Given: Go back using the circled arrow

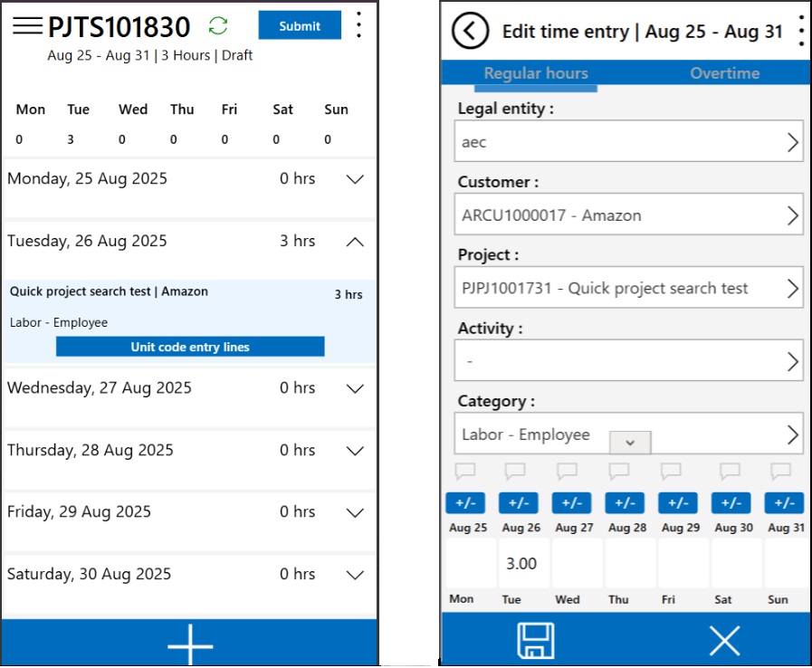Looking at the screenshot, I should (470, 31).
